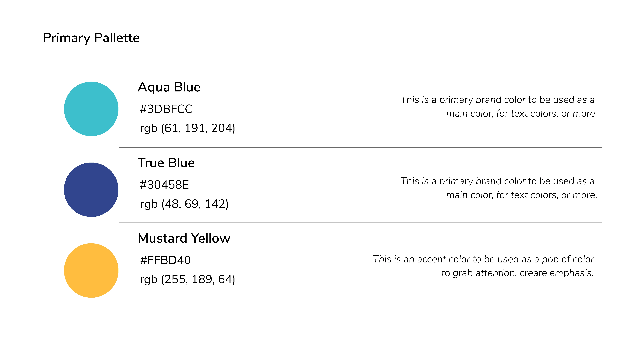Select the Mustard Yellow heading text

(x=184, y=238)
